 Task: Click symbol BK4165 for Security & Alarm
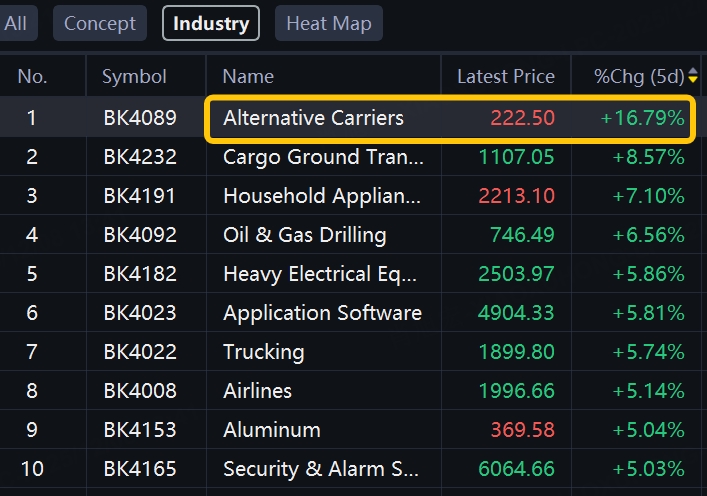coord(140,469)
